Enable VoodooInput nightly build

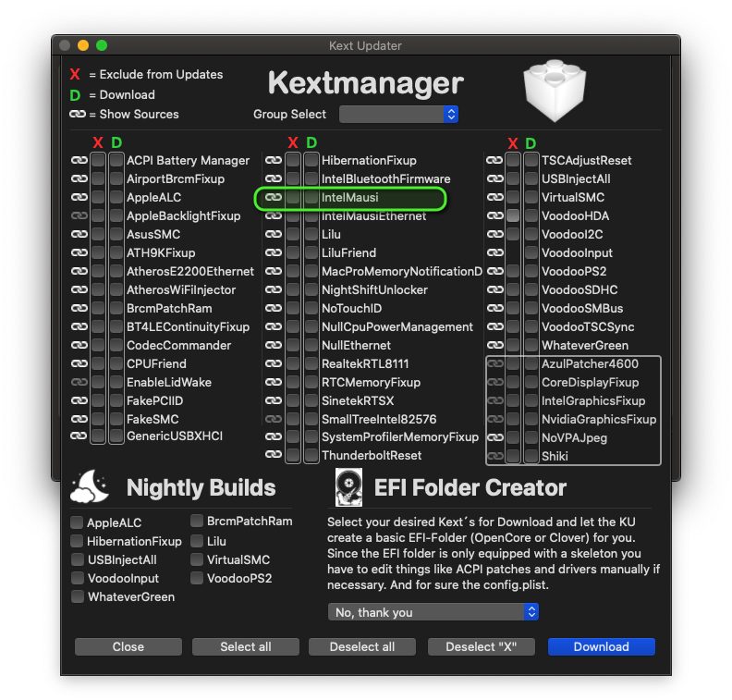click(x=77, y=578)
